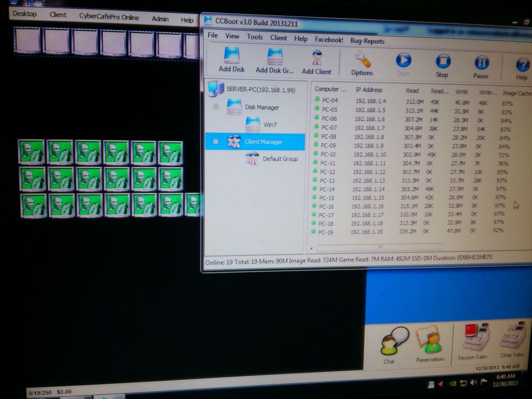The width and height of the screenshot is (532, 399).
Task: Select PC-13 client row
Action: click(x=410, y=181)
